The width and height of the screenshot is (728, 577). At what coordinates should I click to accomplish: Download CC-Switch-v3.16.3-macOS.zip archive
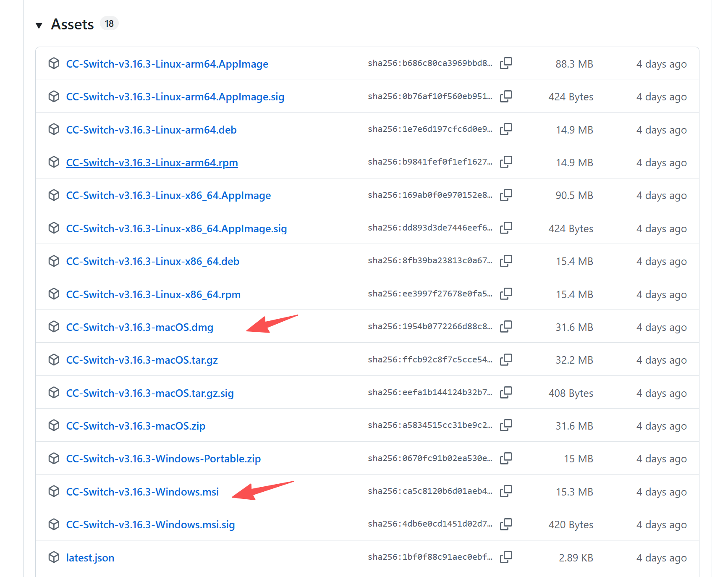point(136,426)
